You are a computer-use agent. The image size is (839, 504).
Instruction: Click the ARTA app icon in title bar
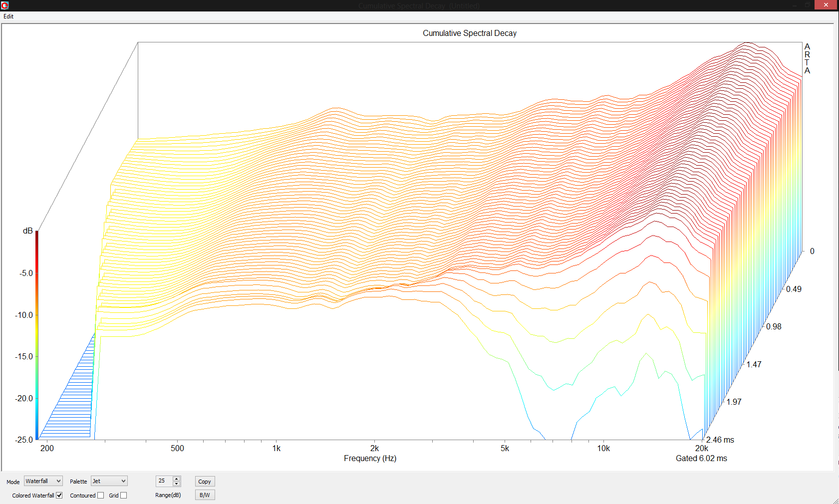click(5, 5)
